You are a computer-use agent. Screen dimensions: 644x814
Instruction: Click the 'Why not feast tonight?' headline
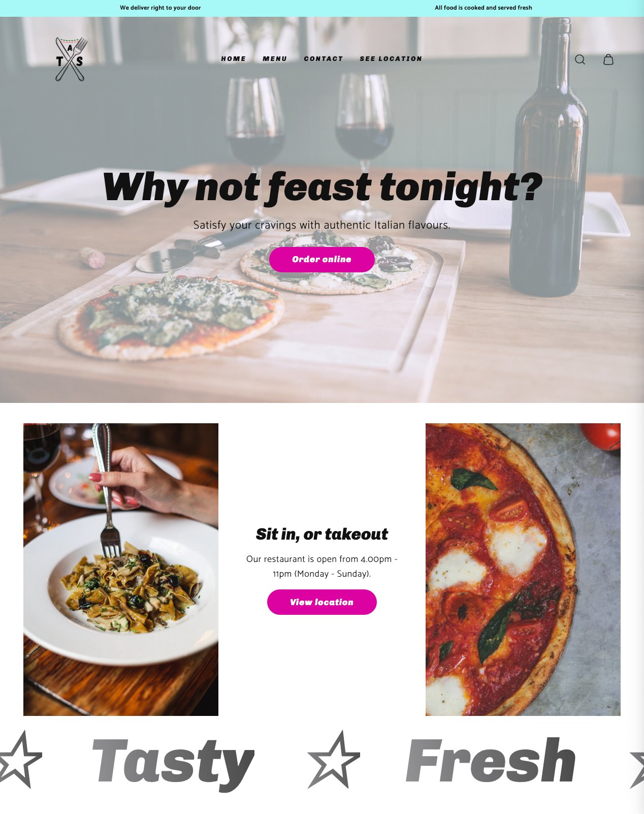pyautogui.click(x=323, y=188)
